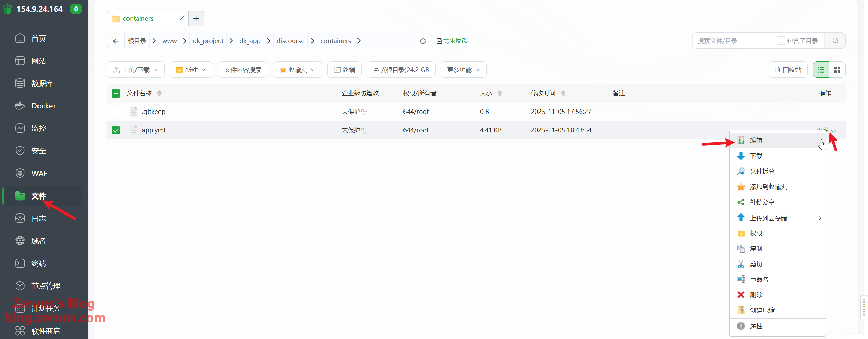Click the refresh directory icon
Viewport: 868px width, 339px height.
click(x=423, y=41)
